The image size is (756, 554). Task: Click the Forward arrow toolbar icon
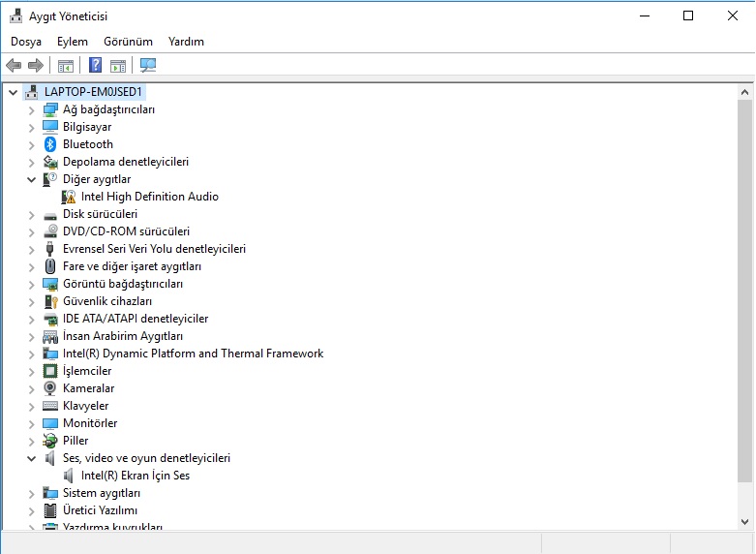[x=36, y=65]
